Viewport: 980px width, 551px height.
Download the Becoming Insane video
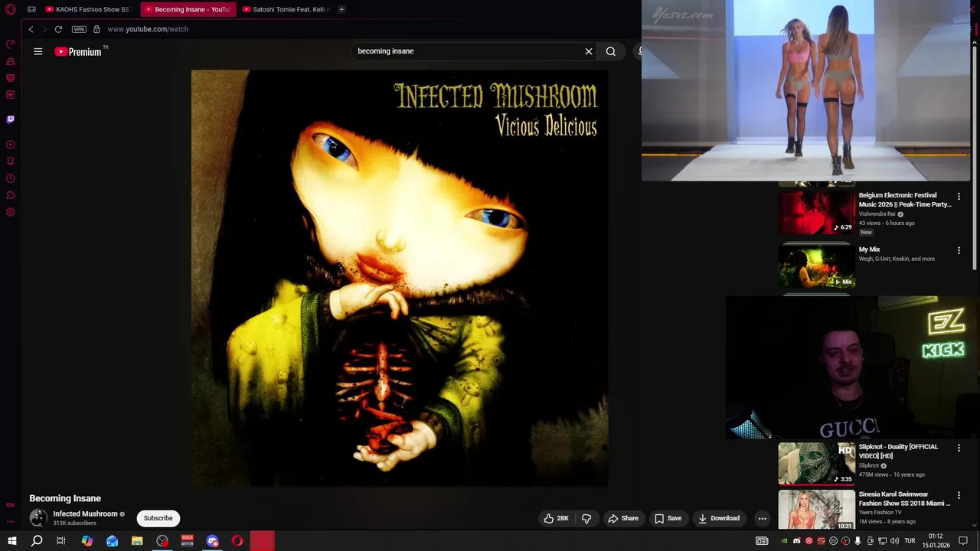tap(719, 518)
